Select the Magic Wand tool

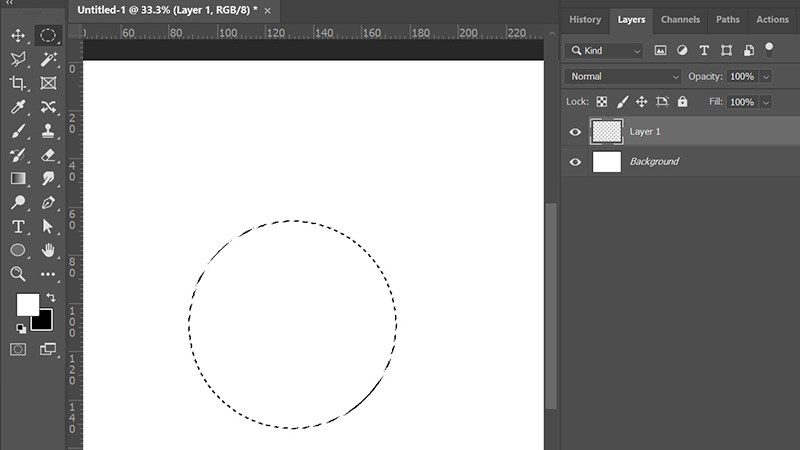point(48,59)
